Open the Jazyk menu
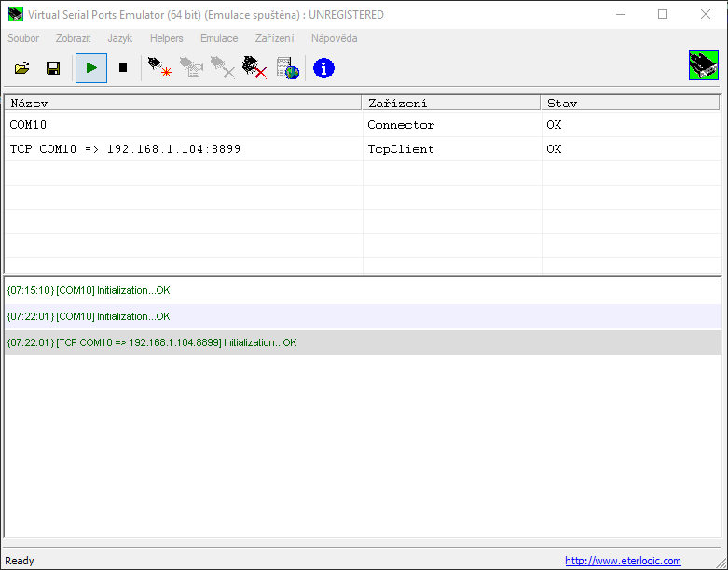728x570 pixels. 120,38
